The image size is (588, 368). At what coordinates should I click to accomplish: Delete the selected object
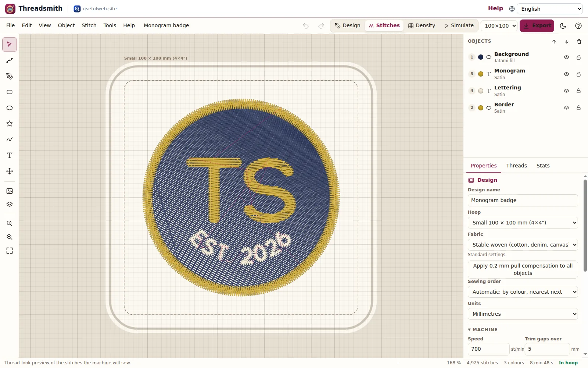click(x=579, y=42)
